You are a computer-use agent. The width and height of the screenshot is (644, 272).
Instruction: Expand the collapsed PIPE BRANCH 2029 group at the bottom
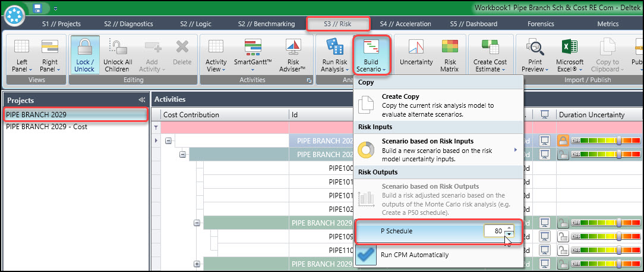pyautogui.click(x=197, y=264)
